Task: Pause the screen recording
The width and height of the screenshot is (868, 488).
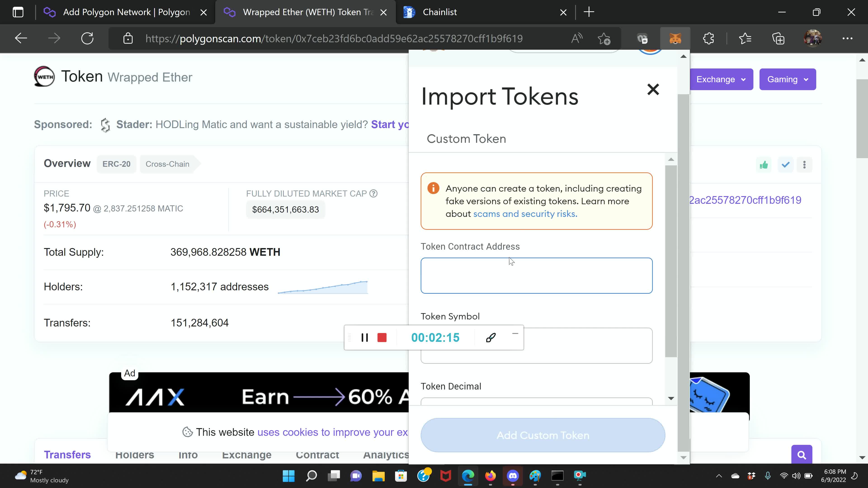Action: (x=365, y=338)
